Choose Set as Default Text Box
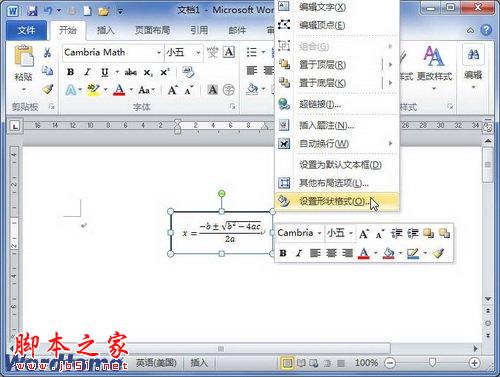 pos(337,165)
